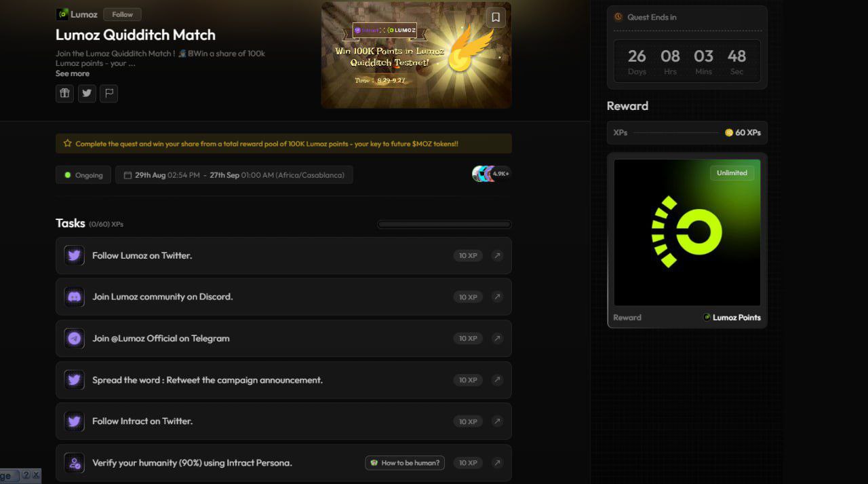Image resolution: width=868 pixels, height=484 pixels.
Task: Open arrow link for Join Telegram task
Action: tap(497, 338)
